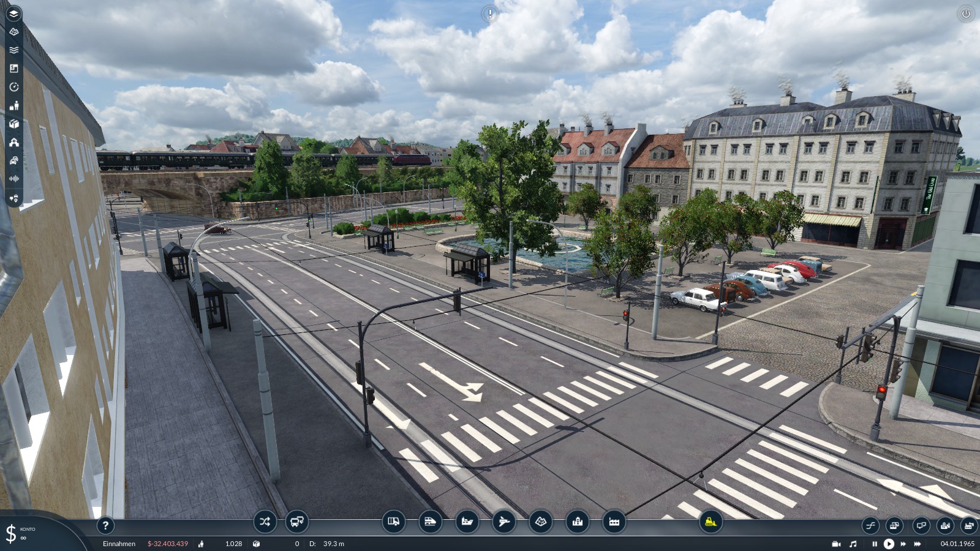The width and height of the screenshot is (980, 551).
Task: Toggle the water waves layer
Action: point(13,50)
